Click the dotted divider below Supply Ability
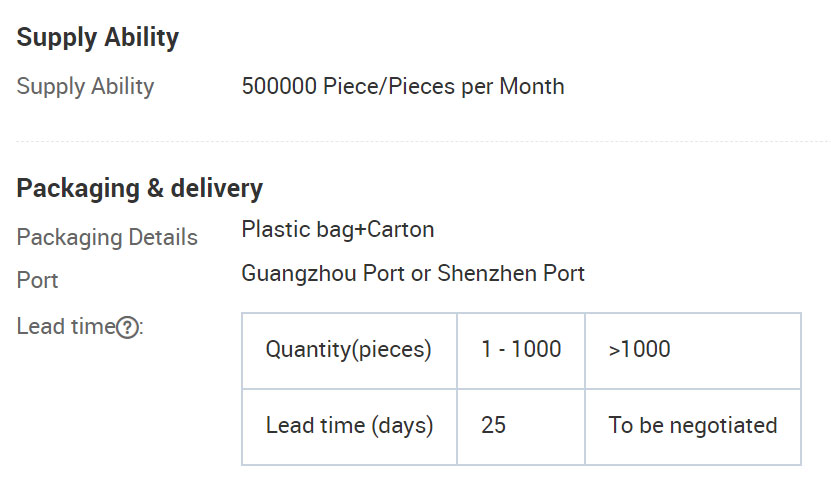The width and height of the screenshot is (831, 479). coord(423,141)
